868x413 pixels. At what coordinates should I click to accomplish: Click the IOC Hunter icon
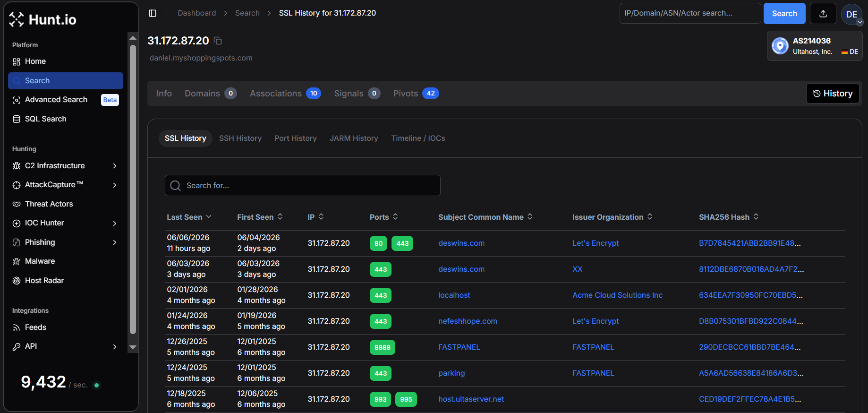17,224
